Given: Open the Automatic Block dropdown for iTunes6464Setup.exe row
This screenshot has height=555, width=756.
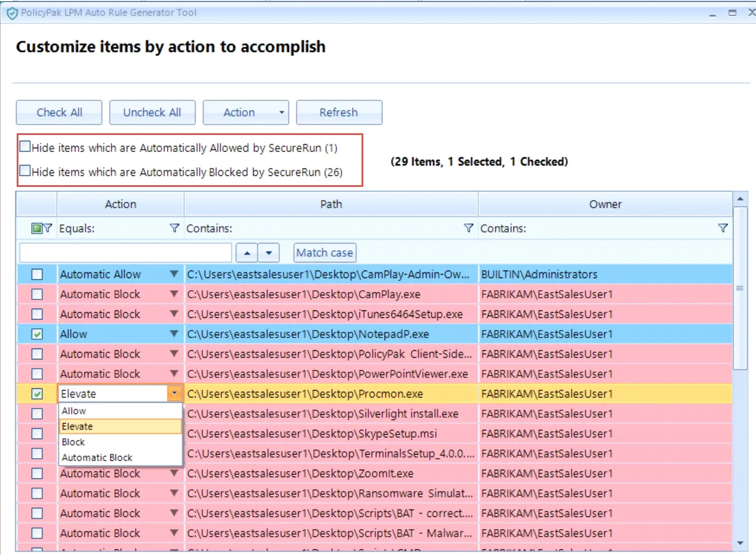Looking at the screenshot, I should coord(174,314).
